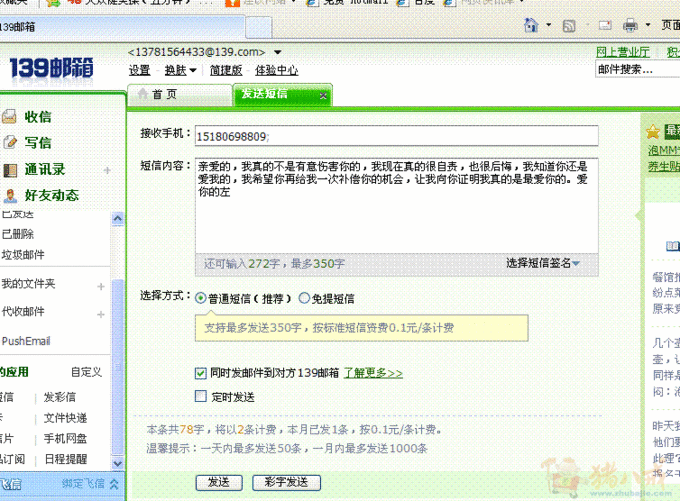Click the RSS feed icon in the toolbar
Viewport: 680px width, 501px height.
pyautogui.click(x=569, y=26)
